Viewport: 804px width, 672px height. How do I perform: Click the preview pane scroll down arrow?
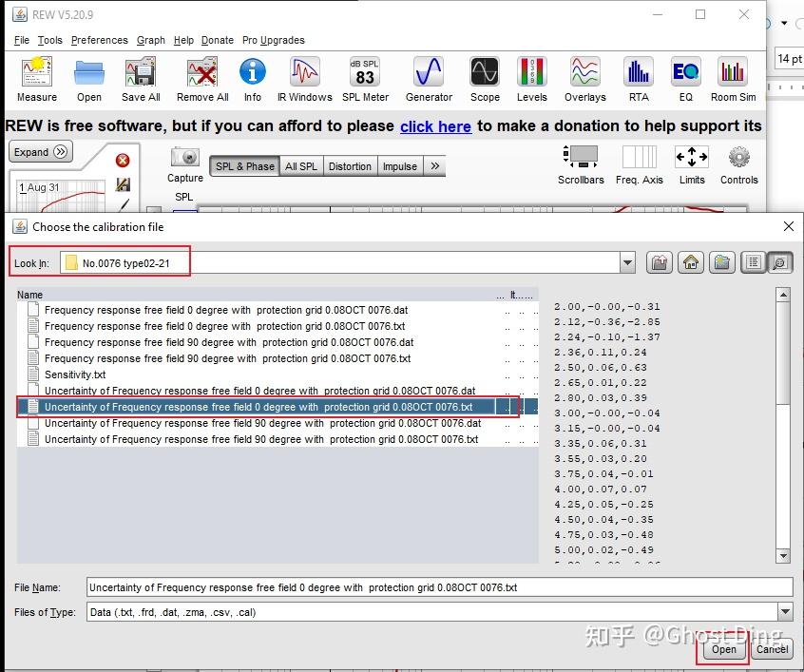coord(783,555)
